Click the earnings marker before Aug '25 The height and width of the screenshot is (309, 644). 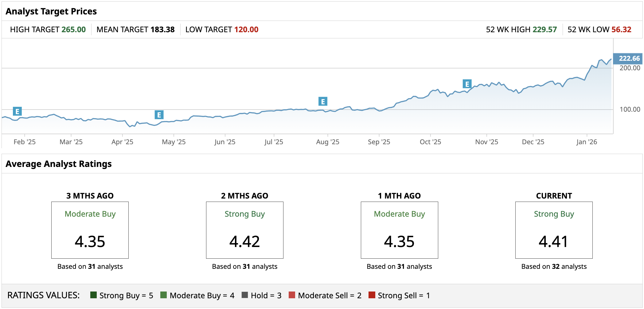click(x=323, y=101)
